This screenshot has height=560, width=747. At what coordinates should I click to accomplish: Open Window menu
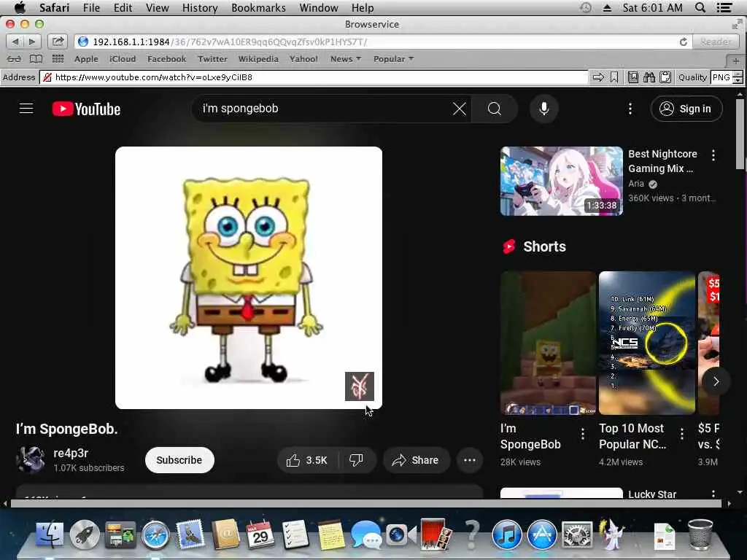click(319, 7)
